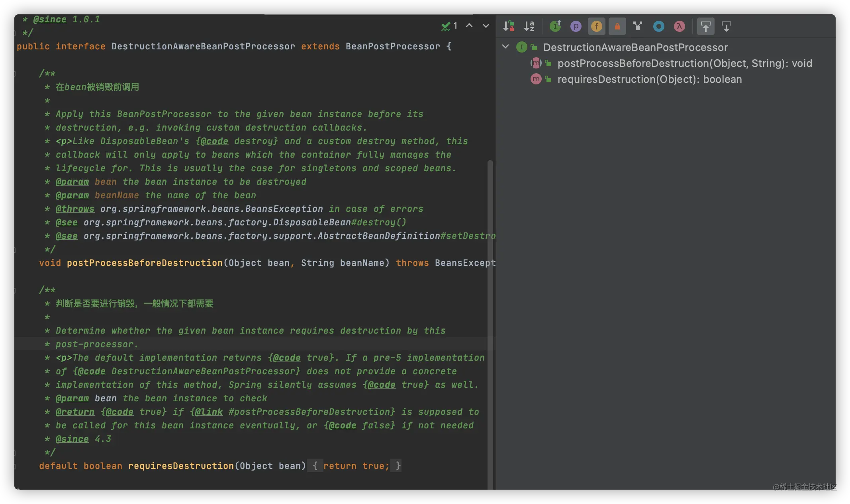Click @see DisposableBean#destroy() reference
The height and width of the screenshot is (504, 850).
click(231, 222)
